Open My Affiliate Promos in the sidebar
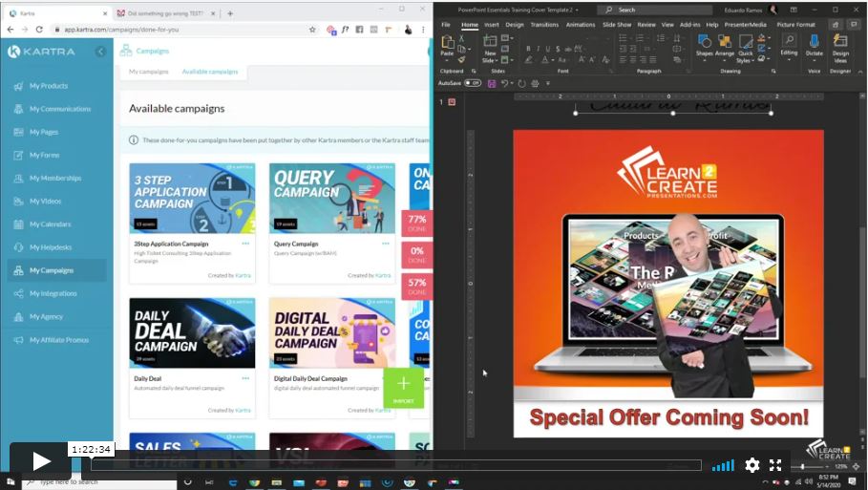This screenshot has width=868, height=490. coord(58,339)
